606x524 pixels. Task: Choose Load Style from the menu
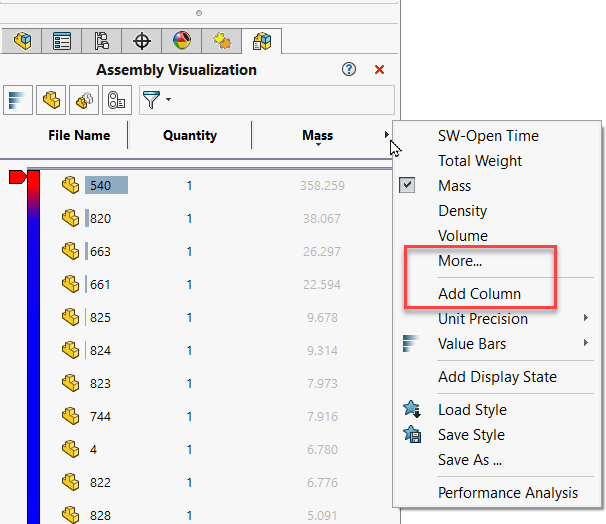click(472, 410)
